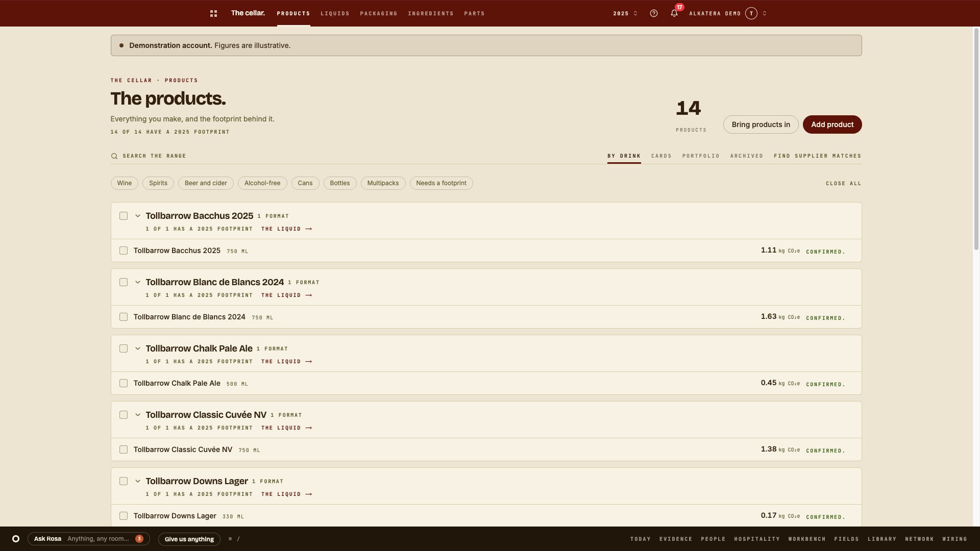Open the help question mark icon
Image resolution: width=980 pixels, height=551 pixels.
[x=654, y=13]
